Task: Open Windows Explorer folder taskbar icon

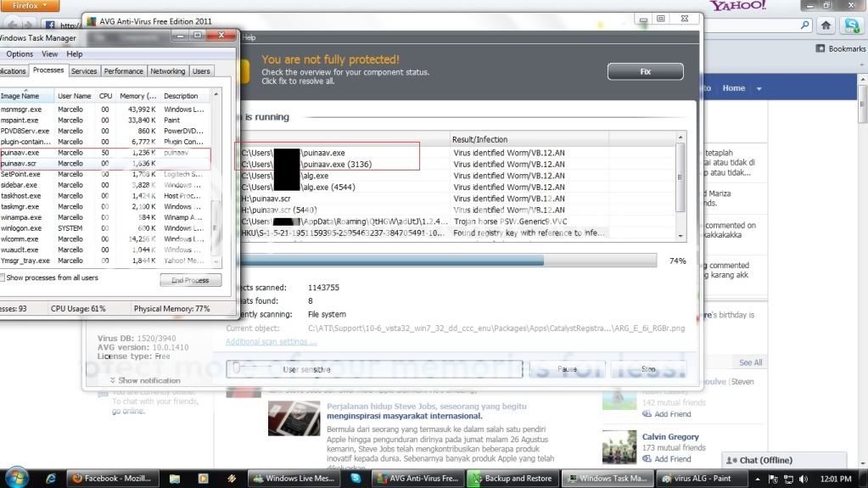Action: click(x=175, y=479)
